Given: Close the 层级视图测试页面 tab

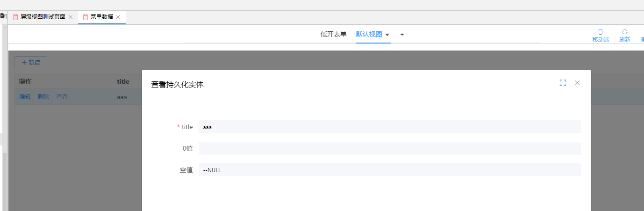Looking at the screenshot, I should coord(71,17).
